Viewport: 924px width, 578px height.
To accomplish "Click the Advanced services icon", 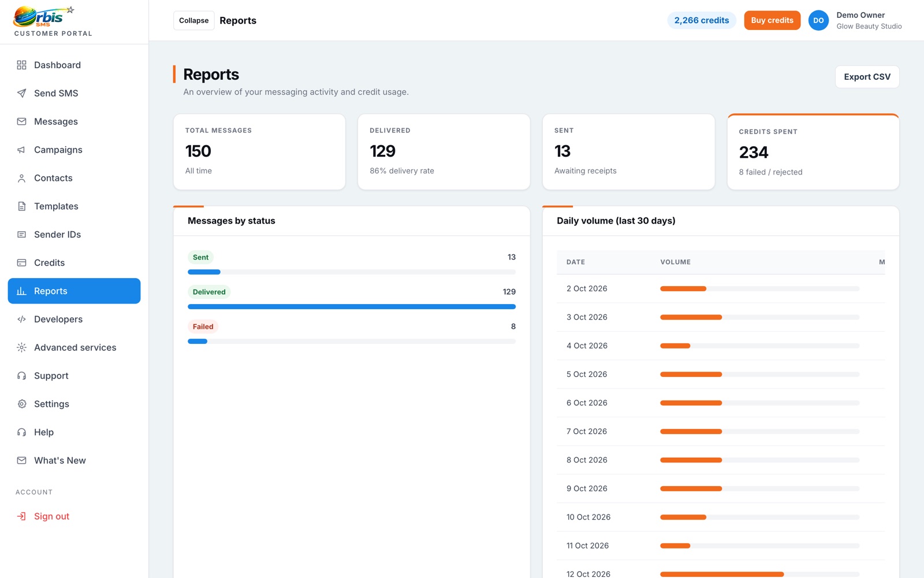I will (21, 347).
